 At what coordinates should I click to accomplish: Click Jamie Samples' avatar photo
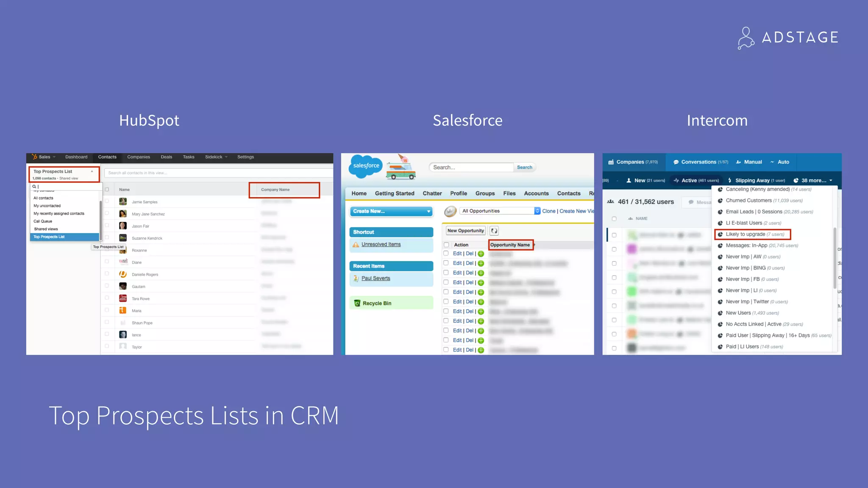coord(123,202)
